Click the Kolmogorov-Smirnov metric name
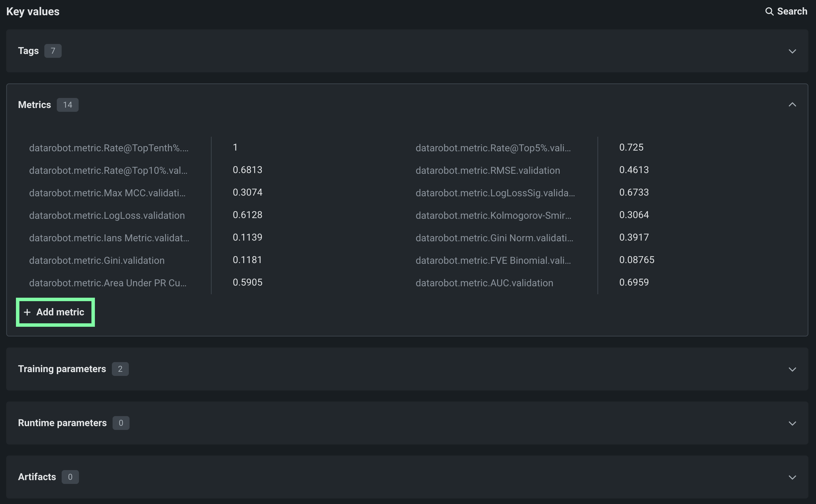Image resolution: width=816 pixels, height=504 pixels. click(x=493, y=215)
